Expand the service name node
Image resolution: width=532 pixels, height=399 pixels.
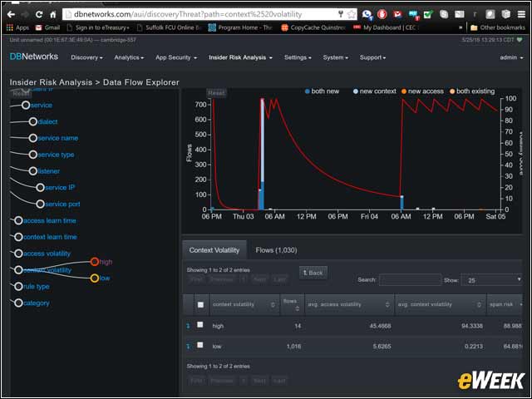(x=33, y=138)
